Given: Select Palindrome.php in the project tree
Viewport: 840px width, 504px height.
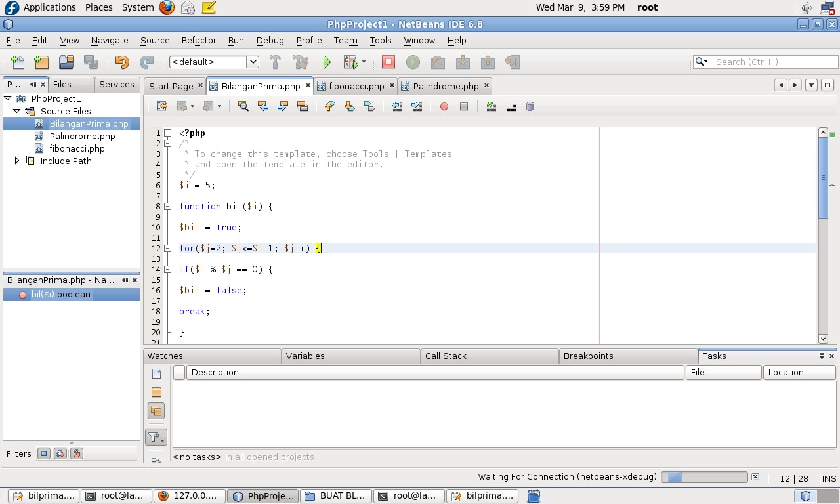Looking at the screenshot, I should click(82, 136).
